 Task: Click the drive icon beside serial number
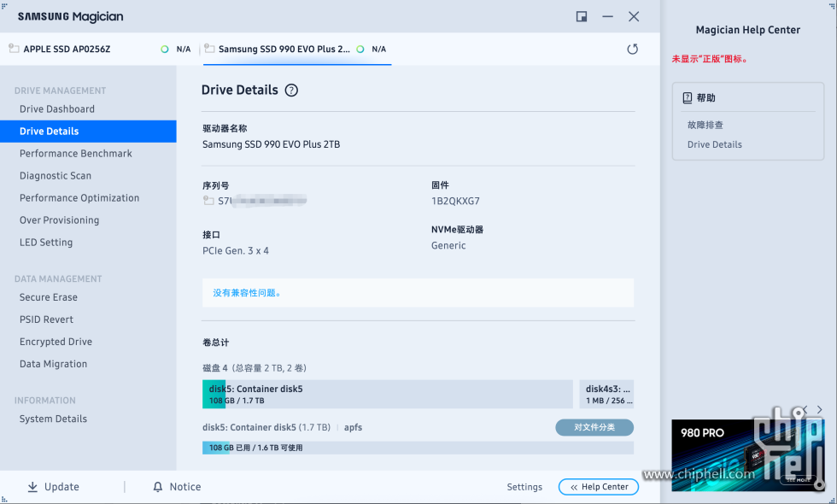click(208, 201)
